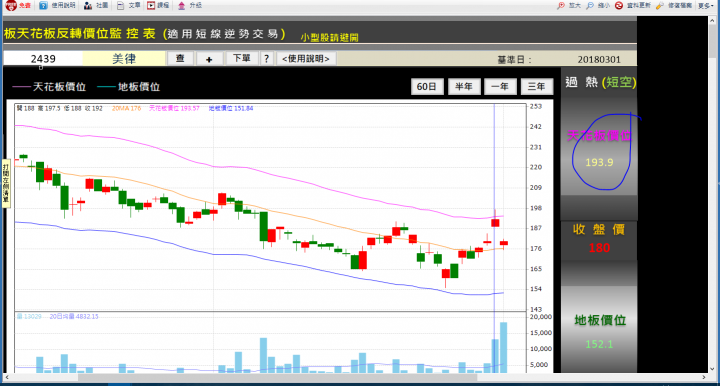720x386 pixels.
Task: Click the plus button beside 查
Action: [x=209, y=59]
